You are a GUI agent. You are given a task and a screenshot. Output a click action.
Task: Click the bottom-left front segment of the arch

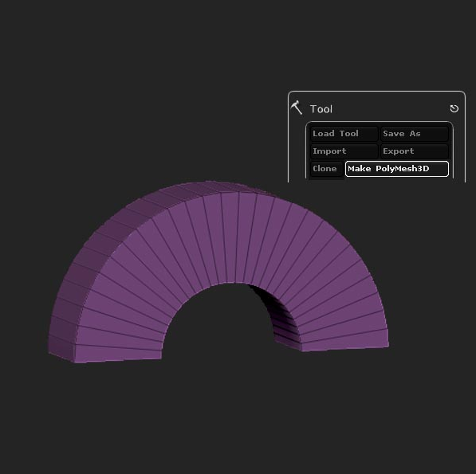pos(118,353)
